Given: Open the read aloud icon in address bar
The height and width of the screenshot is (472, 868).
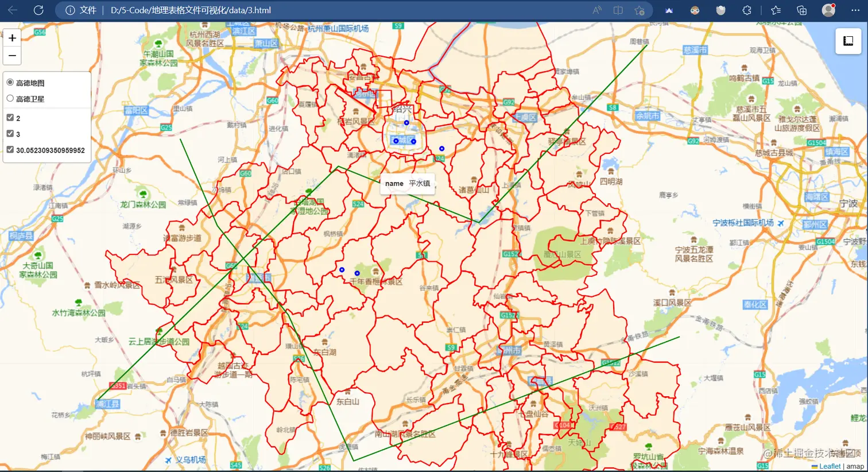Looking at the screenshot, I should pos(597,10).
